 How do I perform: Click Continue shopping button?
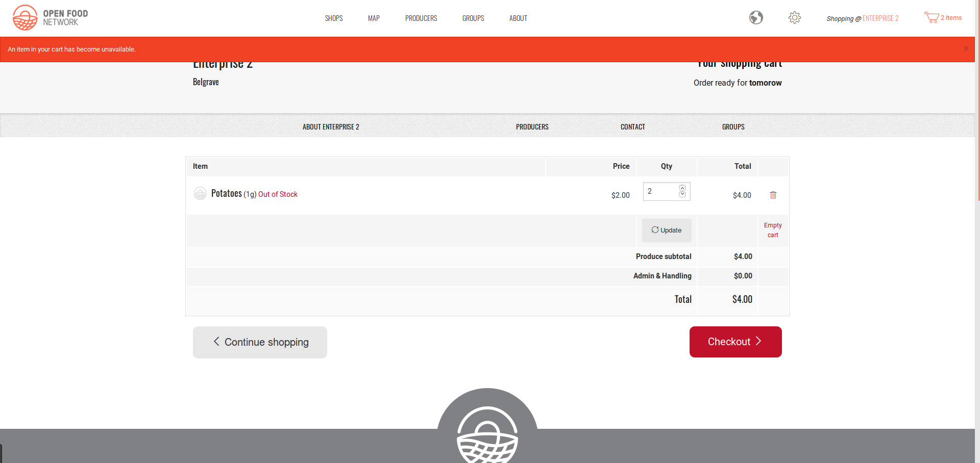coord(260,342)
